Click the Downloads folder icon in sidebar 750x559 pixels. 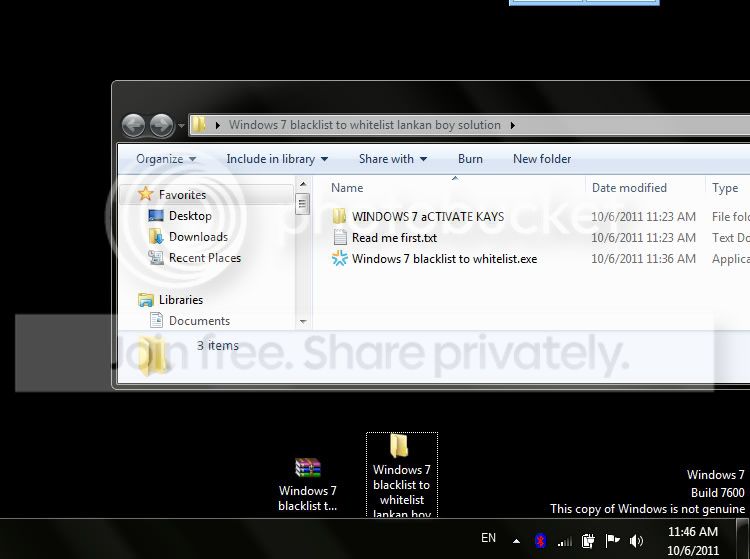pyautogui.click(x=156, y=236)
